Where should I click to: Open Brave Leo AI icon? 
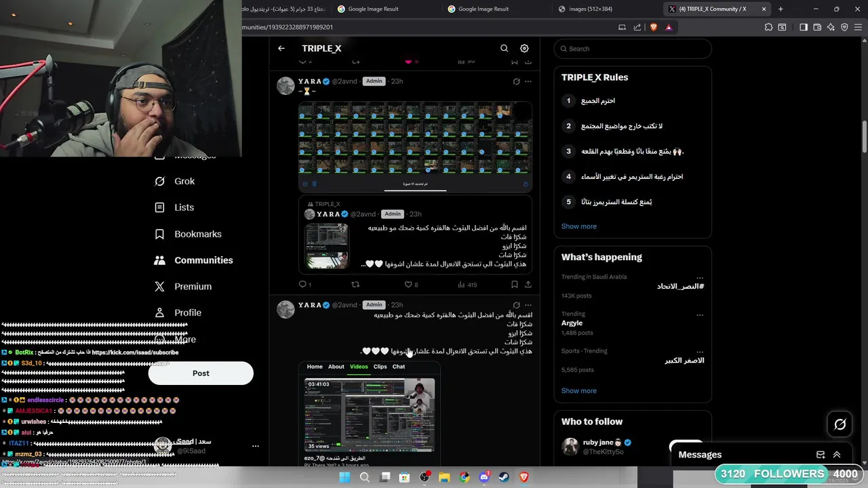coord(831,27)
